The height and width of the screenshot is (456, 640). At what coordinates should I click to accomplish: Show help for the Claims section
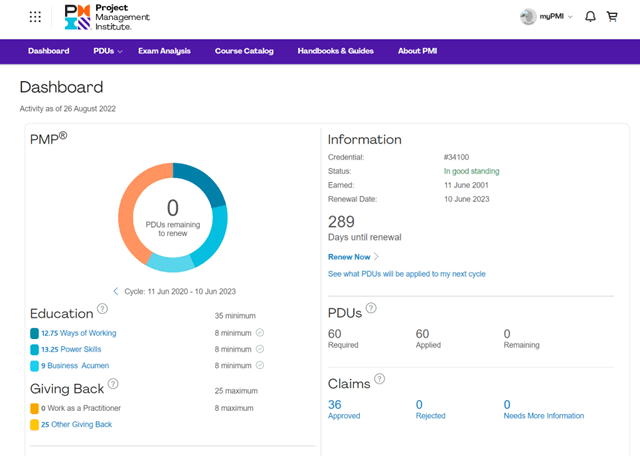(x=379, y=380)
